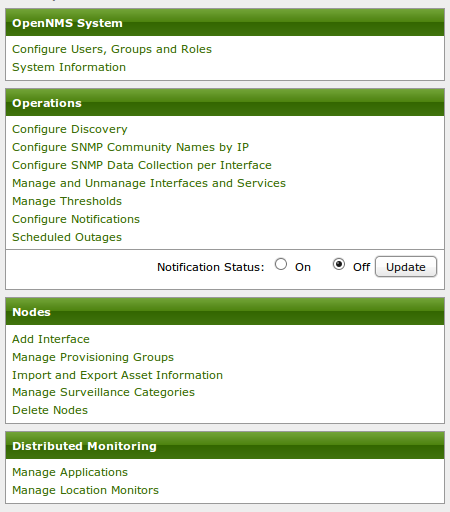
Task: Select the Notification Status On radio button
Action: pyautogui.click(x=281, y=264)
